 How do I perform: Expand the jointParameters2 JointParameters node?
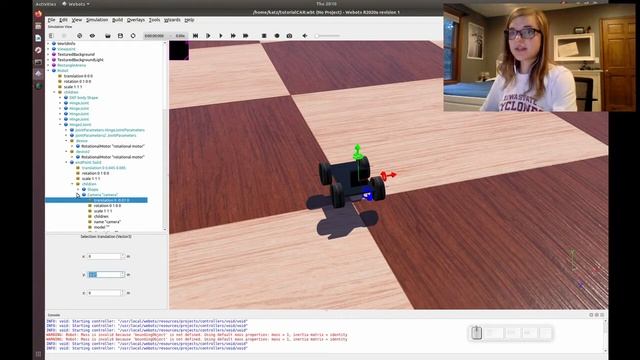click(x=67, y=135)
